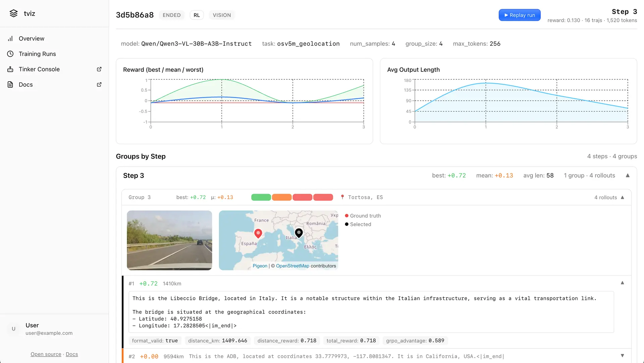644x363 pixels.
Task: Click the Avg Output Length chart
Action: point(508,101)
